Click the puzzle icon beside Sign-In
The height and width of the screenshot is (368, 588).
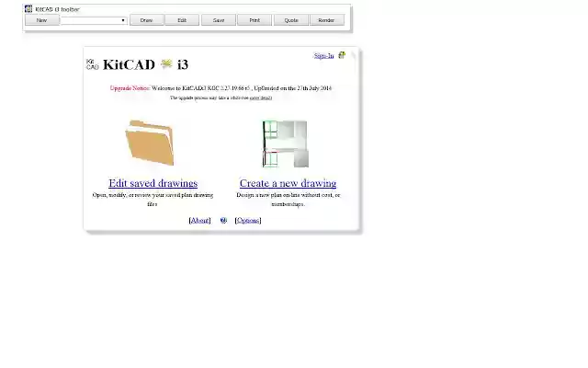(x=342, y=55)
